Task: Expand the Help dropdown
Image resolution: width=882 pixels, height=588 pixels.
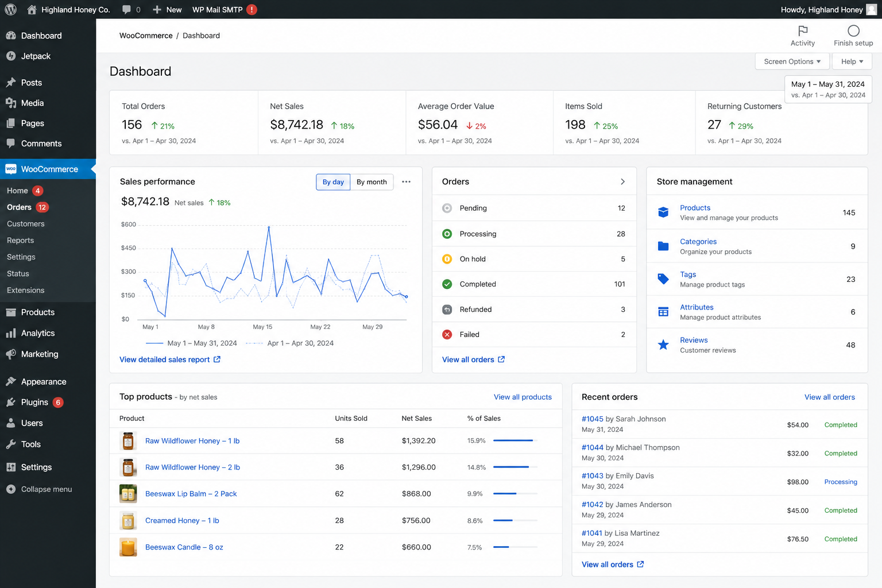Action: (852, 61)
